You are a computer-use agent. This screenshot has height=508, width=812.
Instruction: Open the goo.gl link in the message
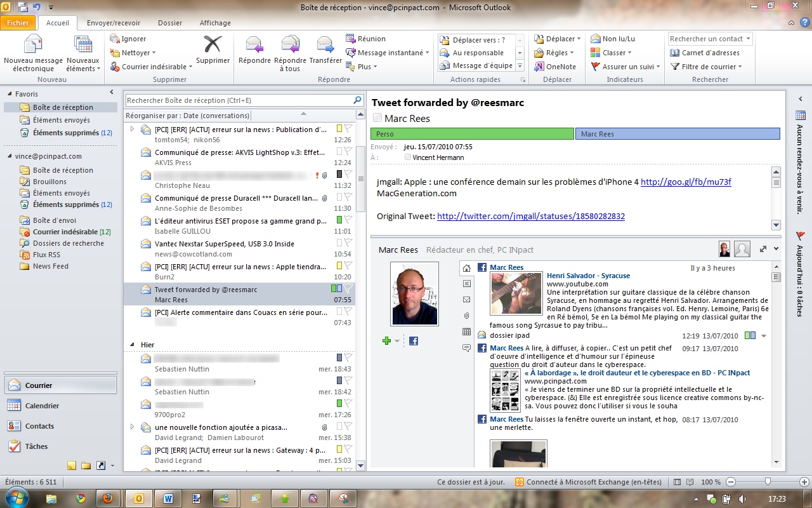[x=686, y=182]
